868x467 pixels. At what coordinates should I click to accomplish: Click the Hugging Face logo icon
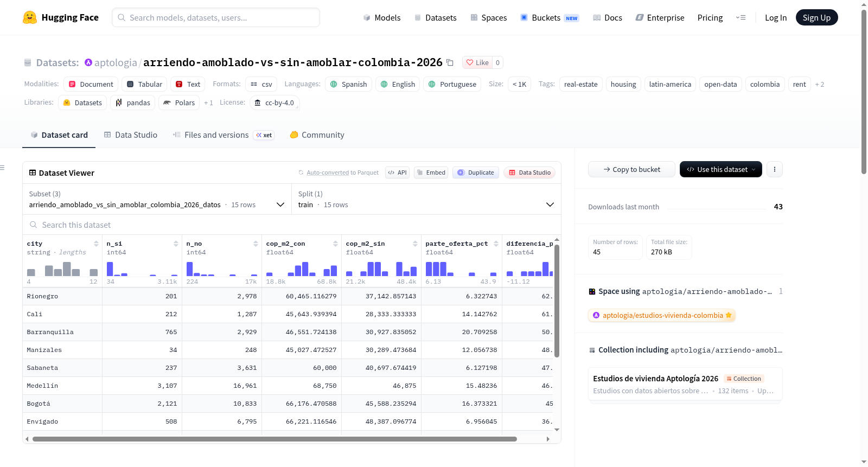click(30, 17)
